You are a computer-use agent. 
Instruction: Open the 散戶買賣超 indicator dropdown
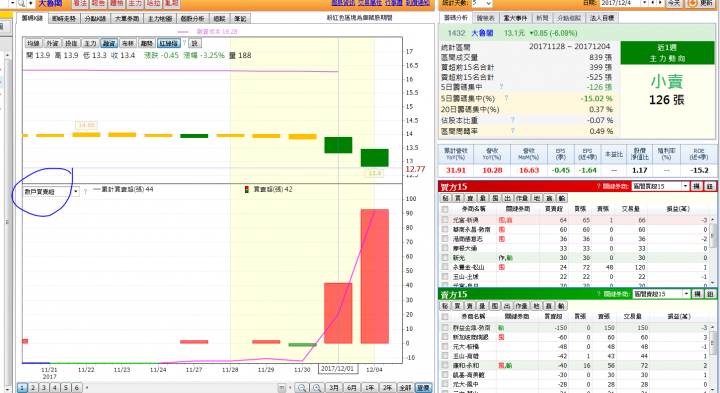(x=76, y=191)
